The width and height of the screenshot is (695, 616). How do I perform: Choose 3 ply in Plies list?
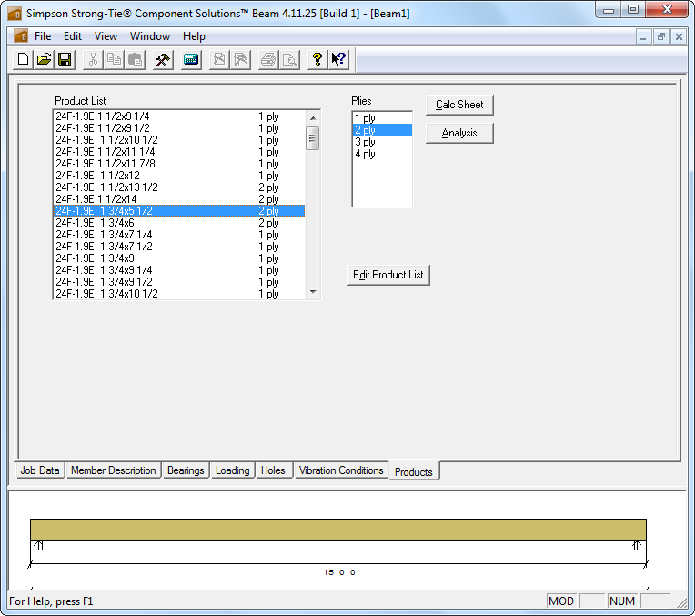click(382, 142)
